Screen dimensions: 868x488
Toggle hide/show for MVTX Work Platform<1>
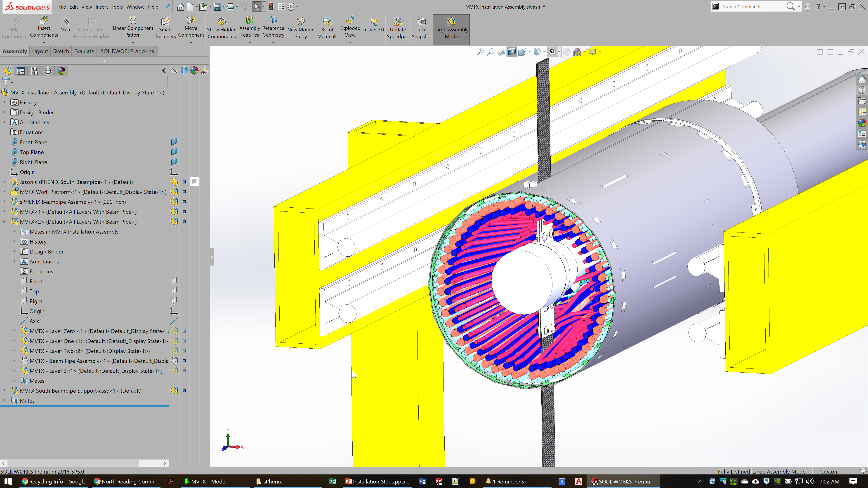pos(174,192)
